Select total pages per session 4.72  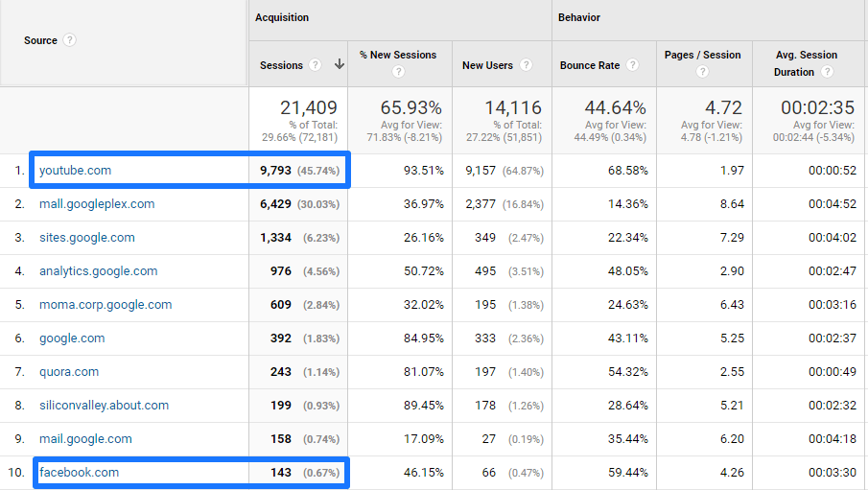click(x=723, y=107)
